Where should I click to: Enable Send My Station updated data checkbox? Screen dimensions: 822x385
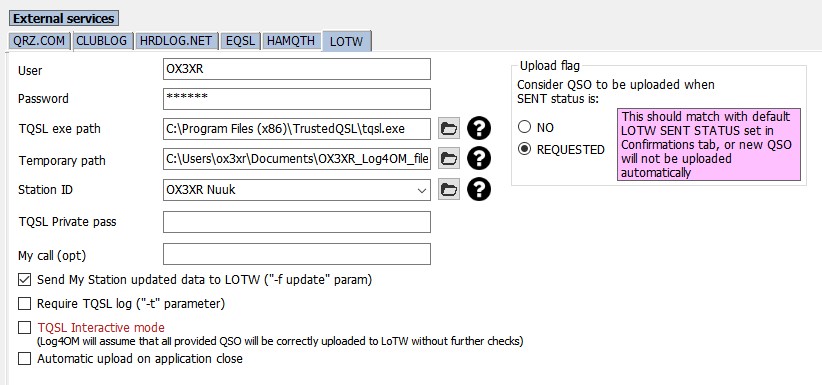pos(25,280)
